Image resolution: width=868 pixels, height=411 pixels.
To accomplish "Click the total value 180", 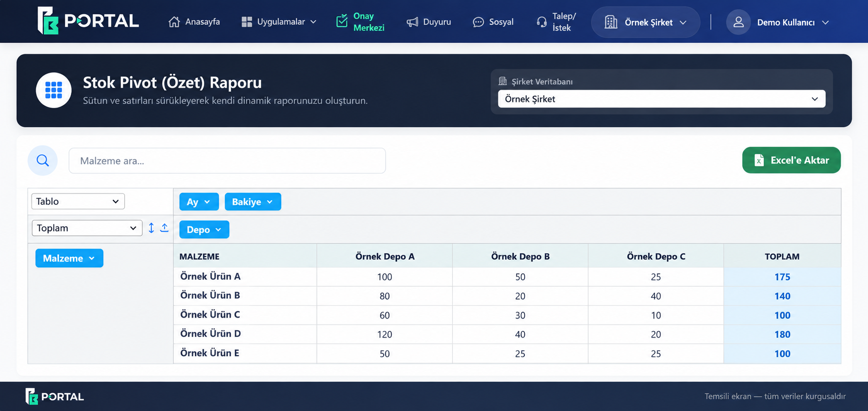I will [782, 334].
